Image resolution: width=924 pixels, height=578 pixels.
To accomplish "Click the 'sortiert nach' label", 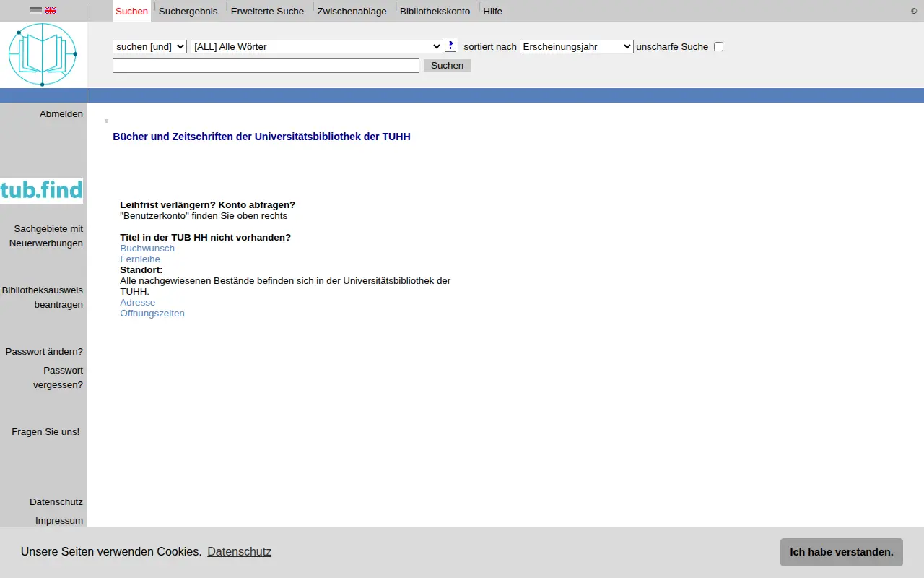I will coord(490,46).
